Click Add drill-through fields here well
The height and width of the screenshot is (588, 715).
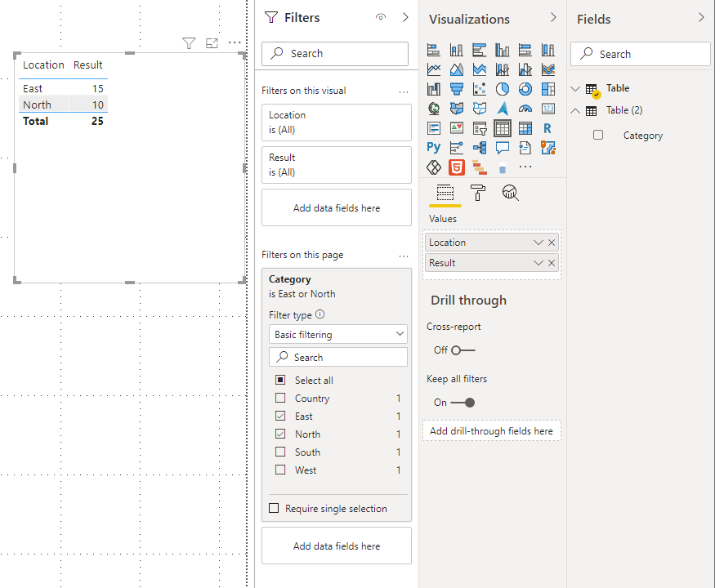click(x=492, y=430)
